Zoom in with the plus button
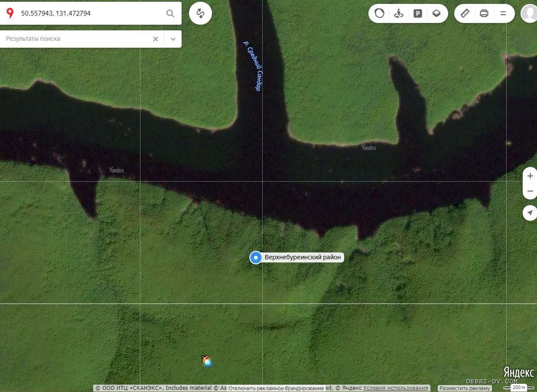 click(530, 176)
